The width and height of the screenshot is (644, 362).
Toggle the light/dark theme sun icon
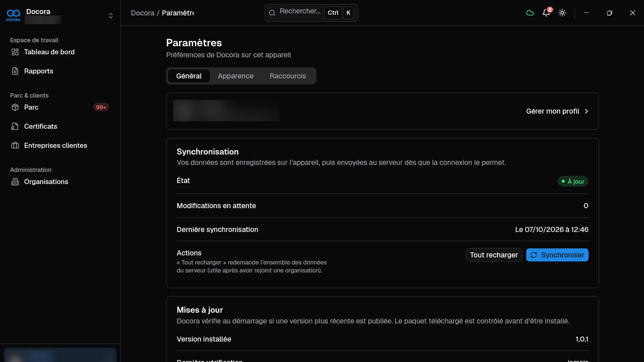pyautogui.click(x=562, y=13)
